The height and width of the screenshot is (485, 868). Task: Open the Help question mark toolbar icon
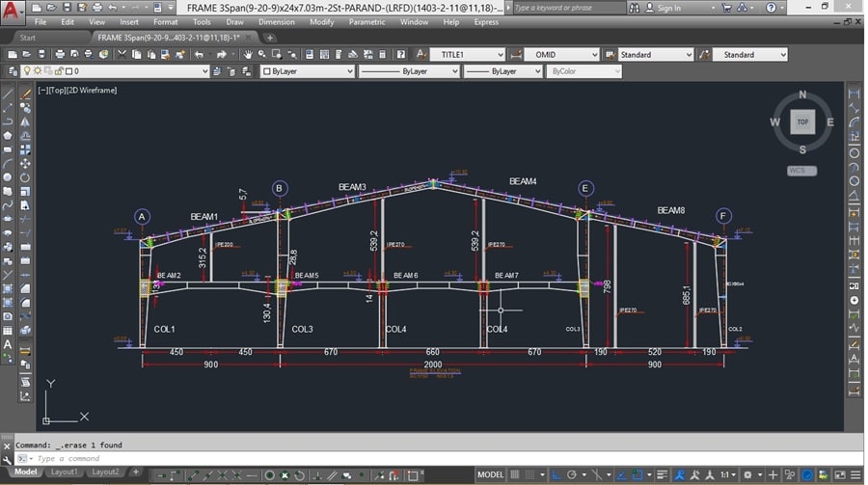(x=401, y=54)
